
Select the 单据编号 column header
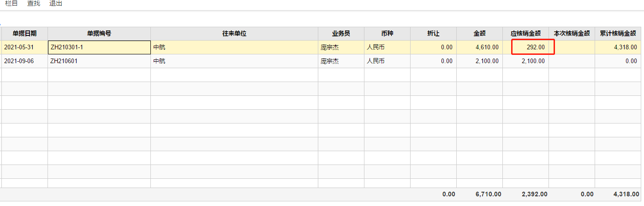point(99,33)
